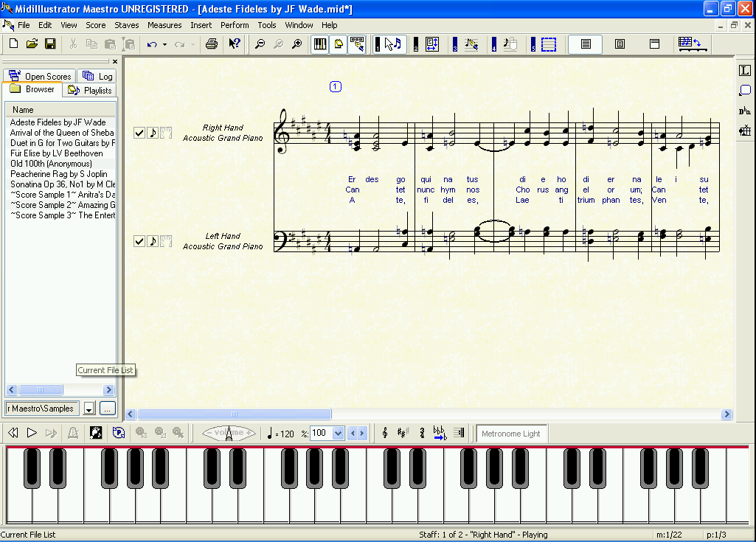This screenshot has height=542, width=756.
Task: Select Arrival of the Queen of Sheba
Action: coord(62,133)
